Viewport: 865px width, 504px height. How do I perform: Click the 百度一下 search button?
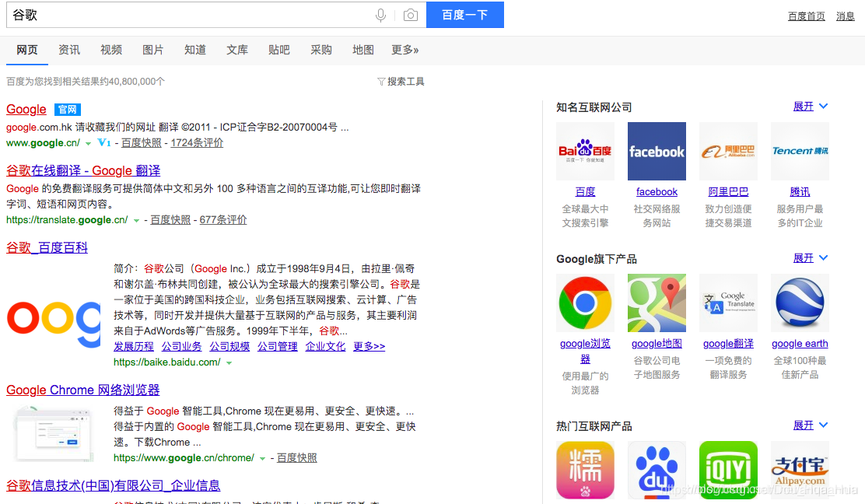coord(464,15)
